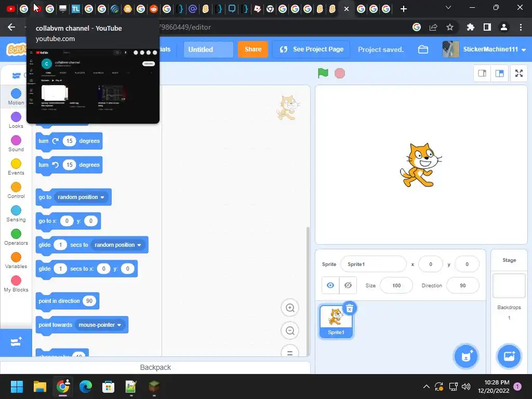Select the My Blocks category
This screenshot has width=532, height=399.
tap(16, 284)
